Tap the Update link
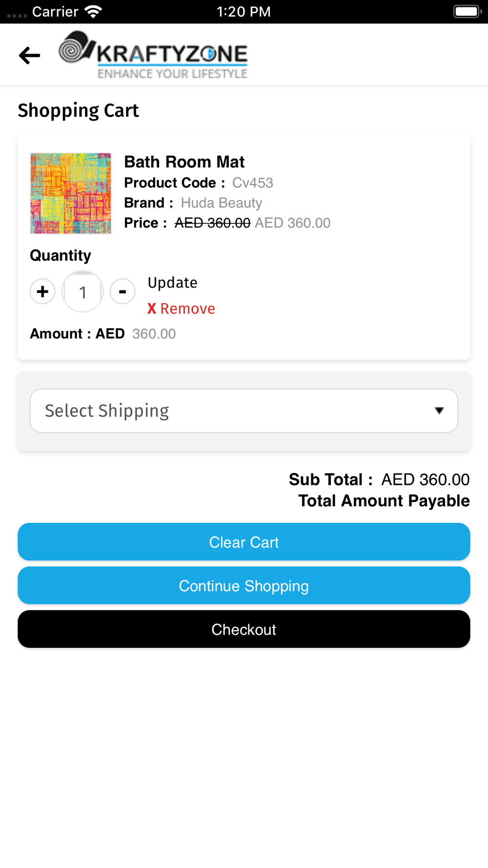 pyautogui.click(x=172, y=283)
